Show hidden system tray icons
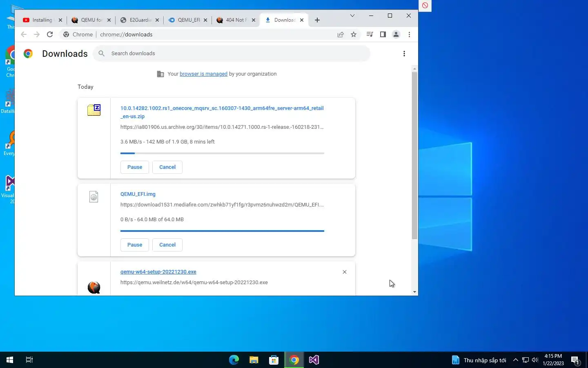 click(515, 360)
